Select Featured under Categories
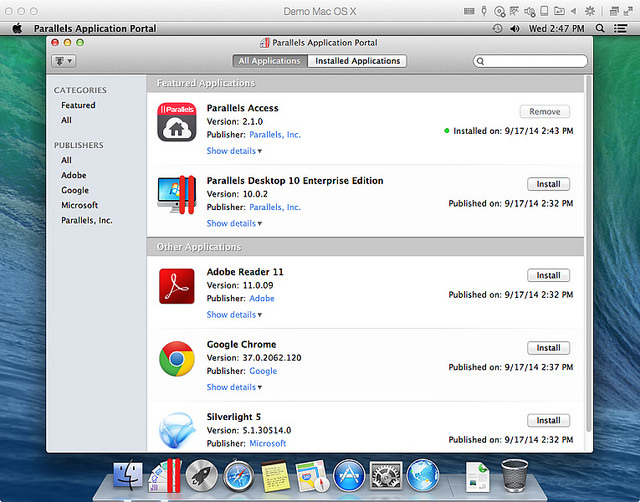640x502 pixels. click(78, 105)
